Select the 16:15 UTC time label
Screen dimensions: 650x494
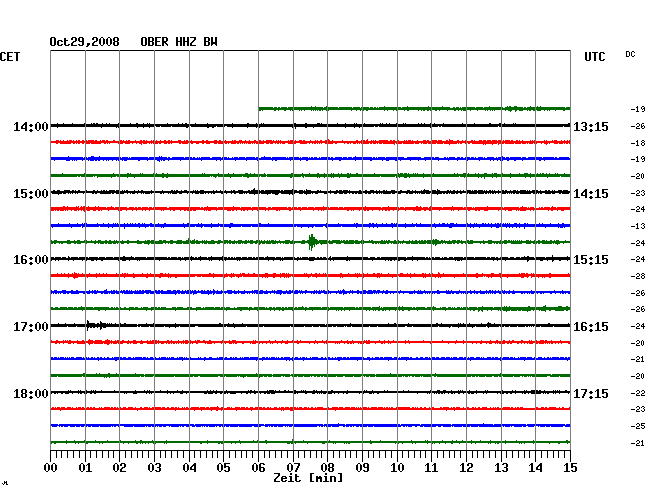591,327
